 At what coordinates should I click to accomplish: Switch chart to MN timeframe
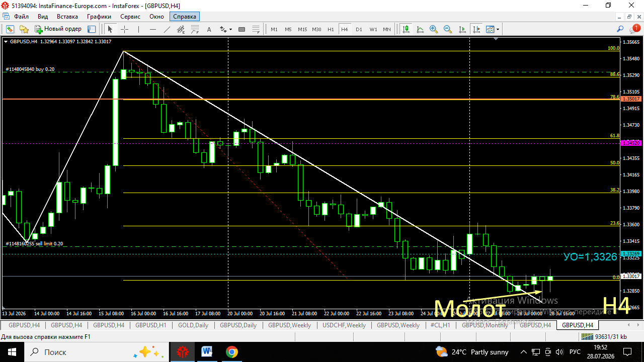387,29
